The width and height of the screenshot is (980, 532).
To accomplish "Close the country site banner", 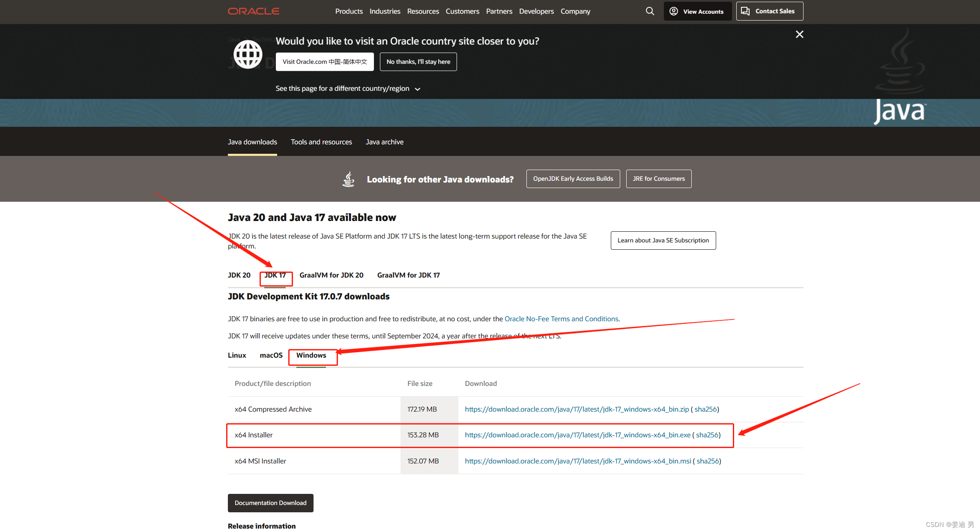I will click(799, 34).
